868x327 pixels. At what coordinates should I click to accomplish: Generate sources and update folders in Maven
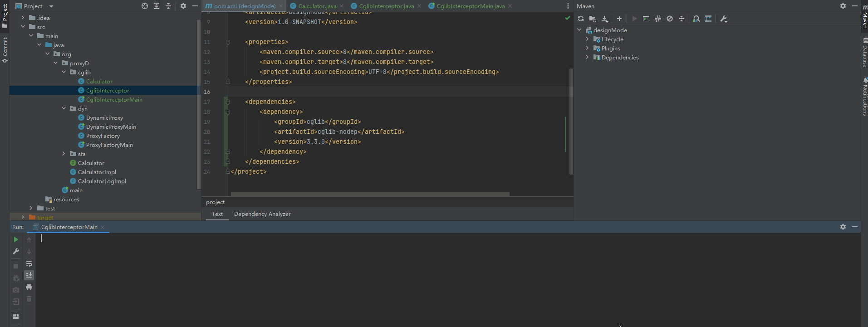point(593,19)
